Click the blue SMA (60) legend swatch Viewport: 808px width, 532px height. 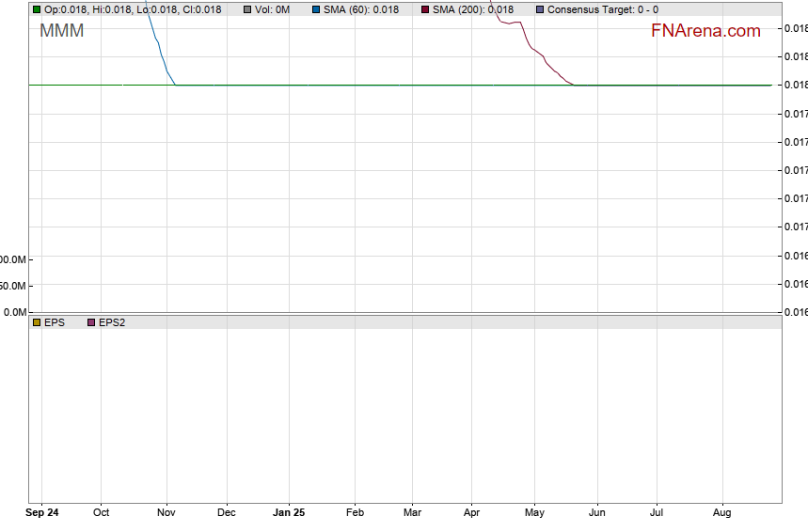(316, 9)
